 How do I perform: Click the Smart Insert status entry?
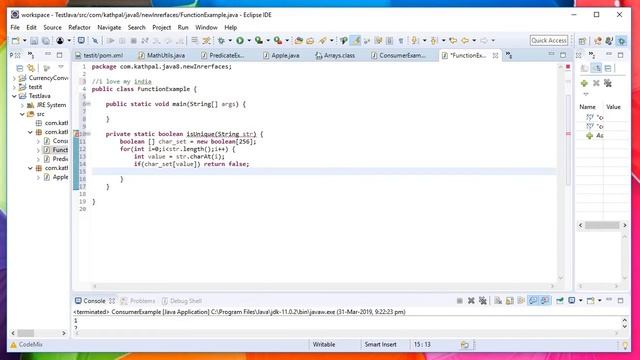(x=380, y=344)
